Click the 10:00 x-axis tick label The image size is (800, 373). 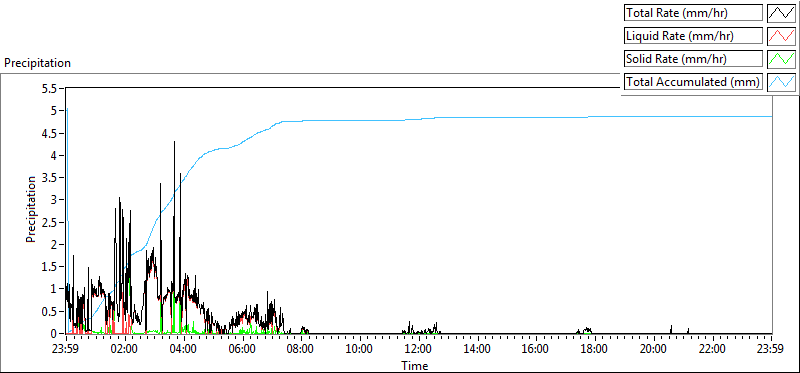[x=360, y=350]
